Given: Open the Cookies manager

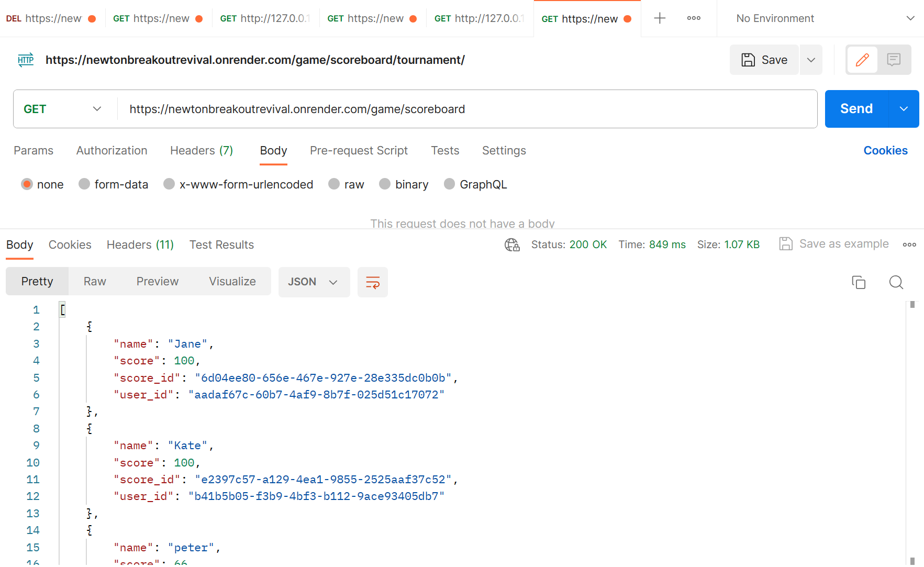Looking at the screenshot, I should click(885, 151).
